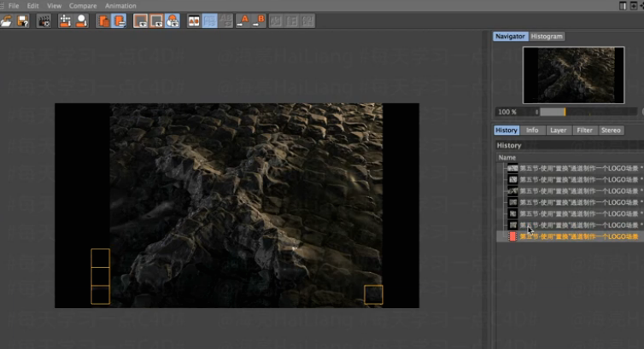Click the orange stacked pages toolbar icon
The height and width of the screenshot is (349, 644).
click(103, 20)
